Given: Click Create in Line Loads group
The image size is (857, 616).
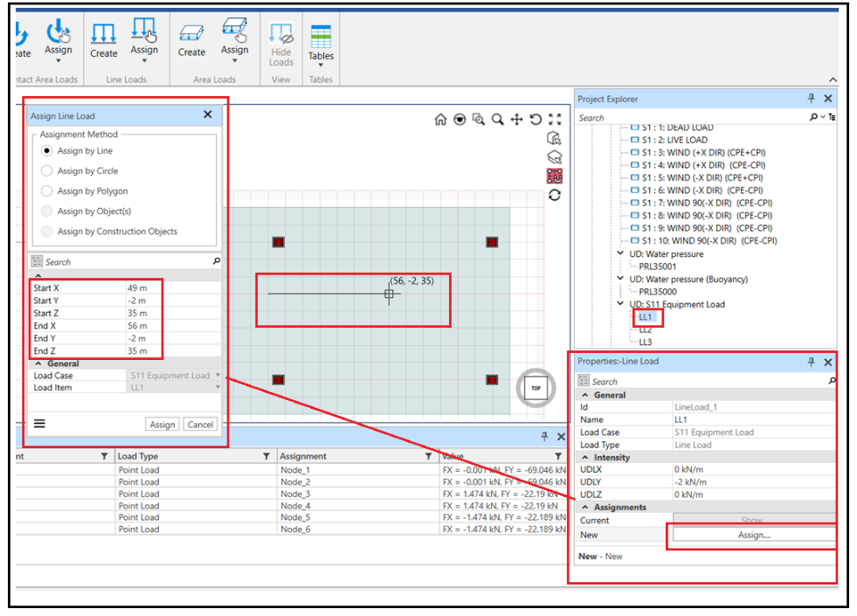Looking at the screenshot, I should click(103, 41).
